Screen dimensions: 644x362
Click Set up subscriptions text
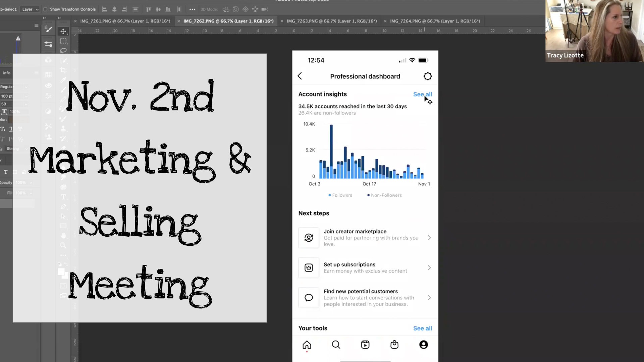pos(350,264)
